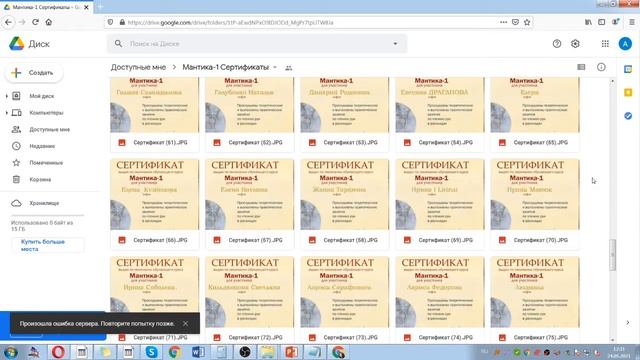Open Google Calendar side panel icon
640x360 pixels.
pos(628,69)
